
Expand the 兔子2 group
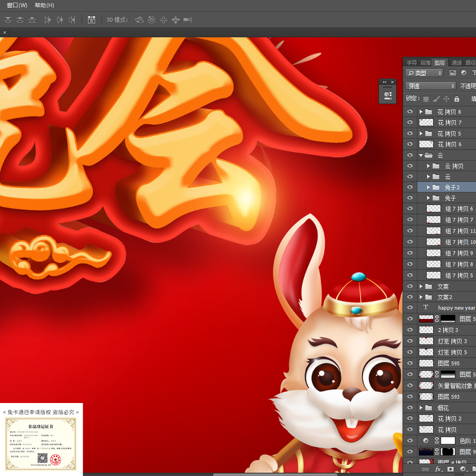tap(428, 187)
